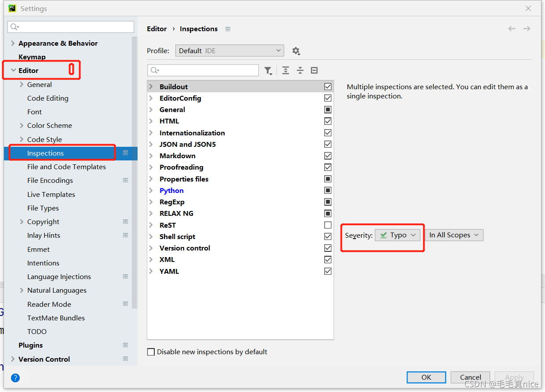
Task: Open the TextMate Bundles settings page
Action: click(x=56, y=318)
